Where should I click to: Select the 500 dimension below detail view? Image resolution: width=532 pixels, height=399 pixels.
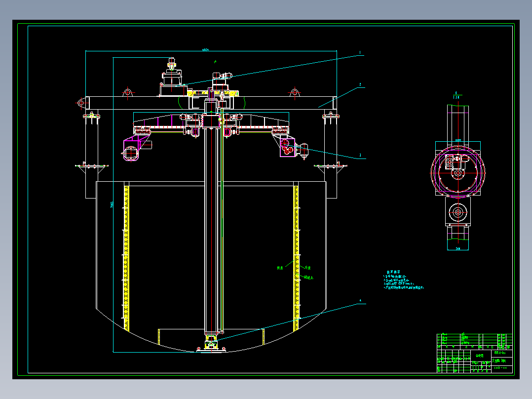457,248
